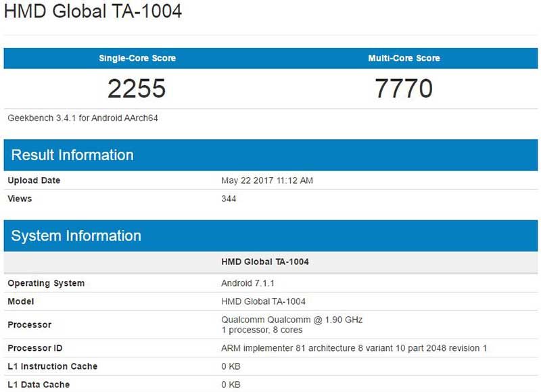Screen dimensions: 541x392
Task: Click the bold HMD Global TA-1004 column header
Action: (265, 262)
